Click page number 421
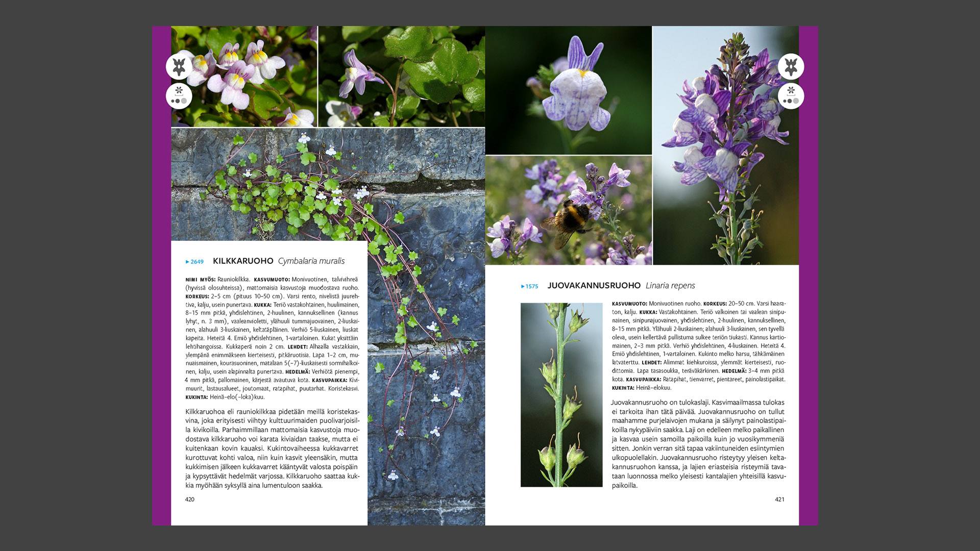This screenshot has width=980, height=551. pyautogui.click(x=779, y=499)
